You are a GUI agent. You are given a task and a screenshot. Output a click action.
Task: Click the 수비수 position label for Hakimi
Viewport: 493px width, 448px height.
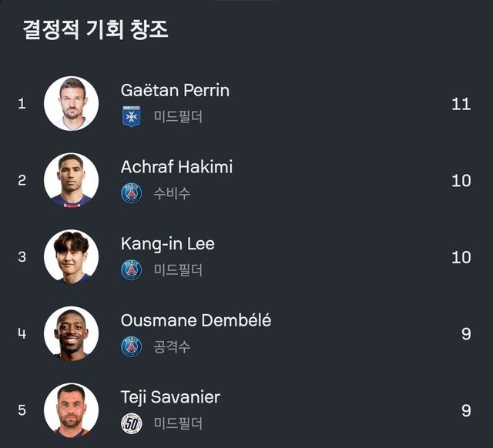click(172, 193)
